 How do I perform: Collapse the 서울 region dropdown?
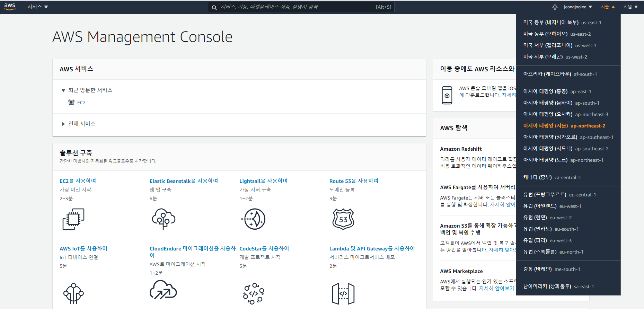608,7
